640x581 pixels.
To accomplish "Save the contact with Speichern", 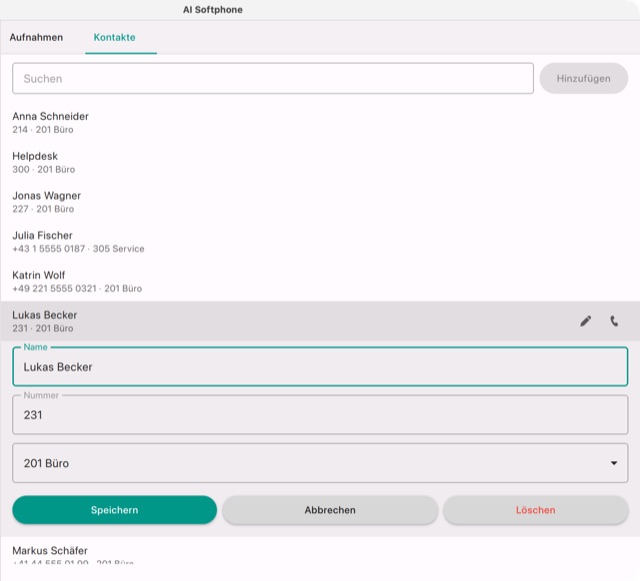I will tap(115, 510).
